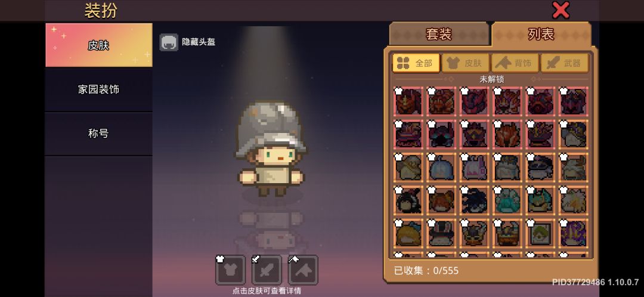644x297 pixels.
Task: Filter list by 全部
Action: (x=416, y=63)
